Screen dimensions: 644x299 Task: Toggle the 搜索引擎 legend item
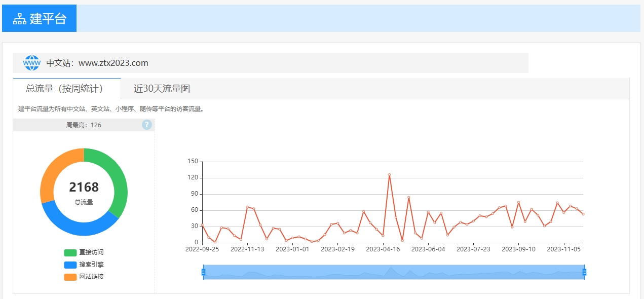[x=84, y=265]
